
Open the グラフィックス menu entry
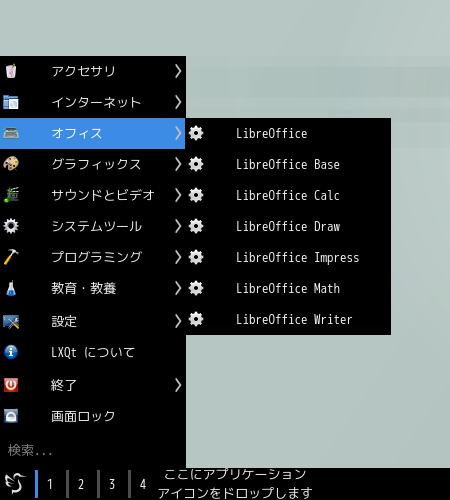click(93, 164)
